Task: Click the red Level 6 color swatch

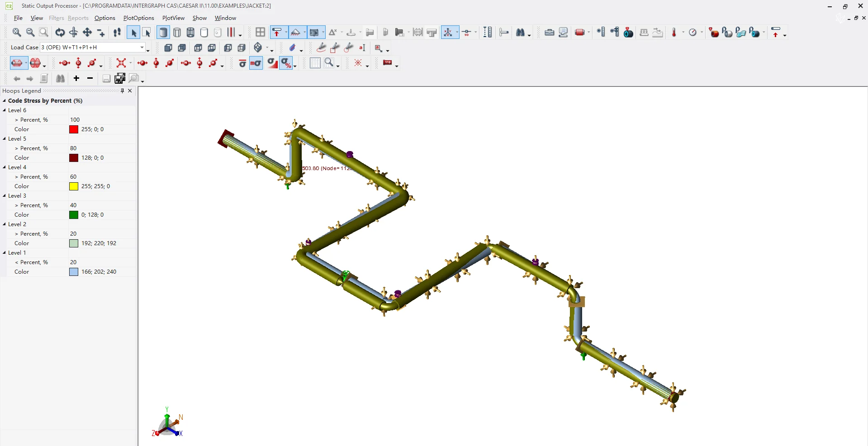Action: pyautogui.click(x=74, y=129)
